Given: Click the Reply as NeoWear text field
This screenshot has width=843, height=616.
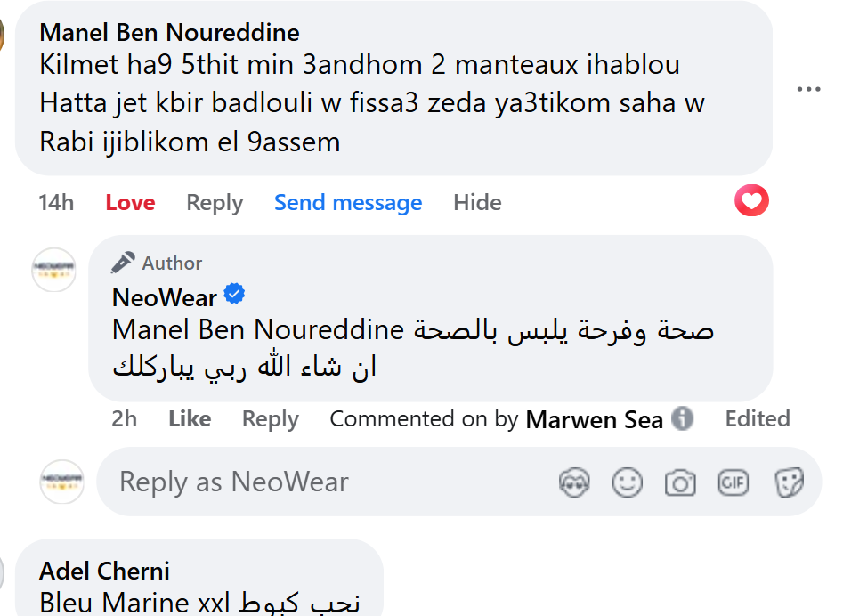Looking at the screenshot, I should click(x=329, y=482).
